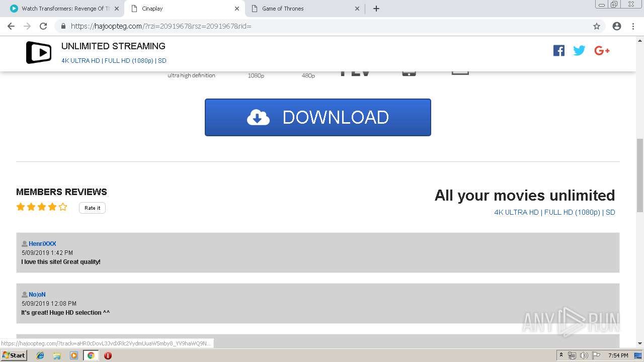
Task: Open the Windows Start menu
Action: pyautogui.click(x=14, y=355)
